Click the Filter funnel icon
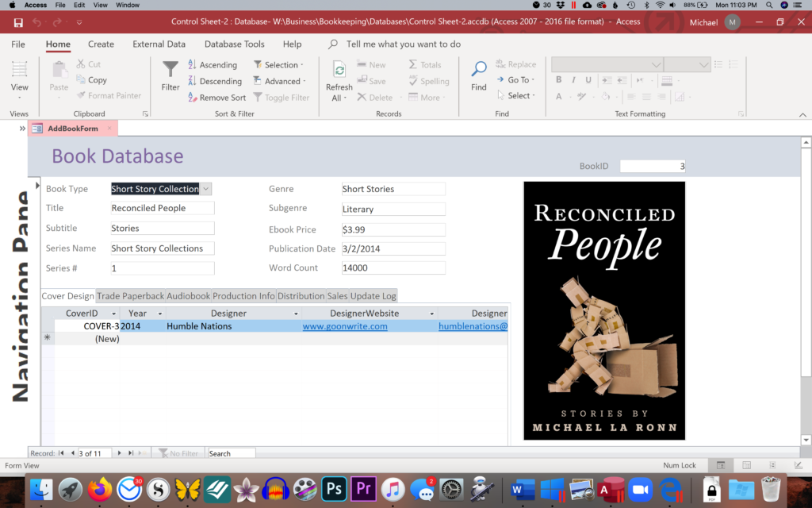Screen dimensions: 812x508 coord(170,70)
